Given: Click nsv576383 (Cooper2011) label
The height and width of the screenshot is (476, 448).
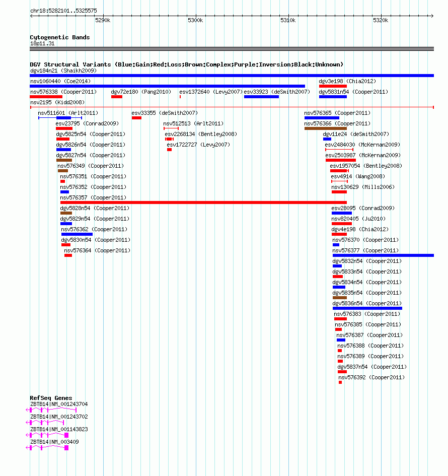Looking at the screenshot, I should pyautogui.click(x=367, y=314).
